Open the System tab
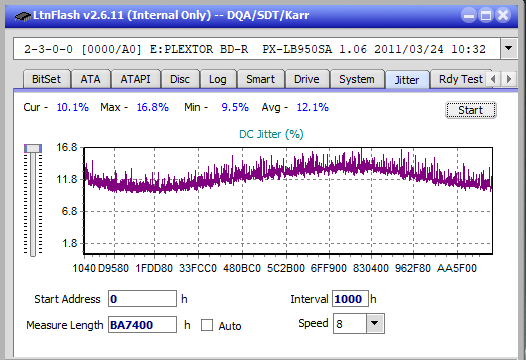Image resolution: width=526 pixels, height=360 pixels. coord(357,79)
